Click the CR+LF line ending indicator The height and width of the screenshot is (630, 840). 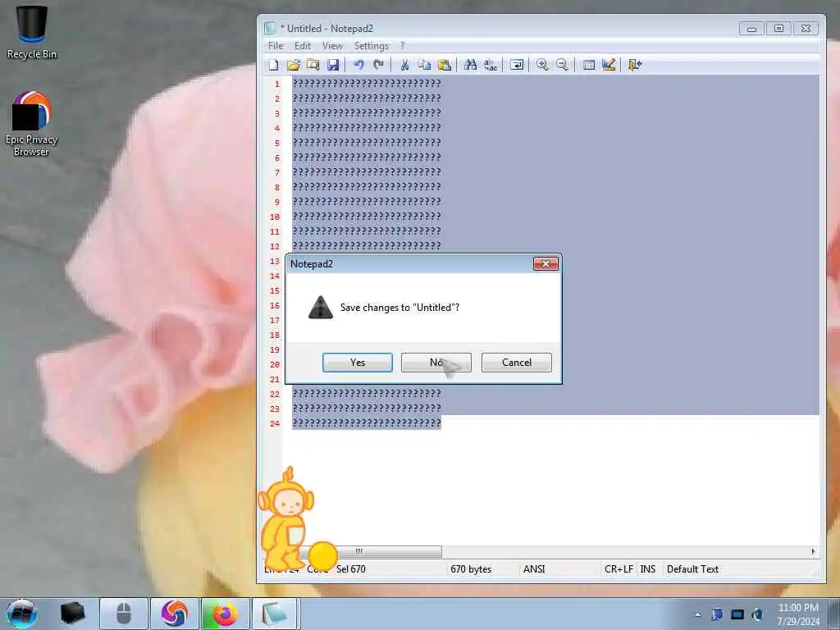(619, 569)
